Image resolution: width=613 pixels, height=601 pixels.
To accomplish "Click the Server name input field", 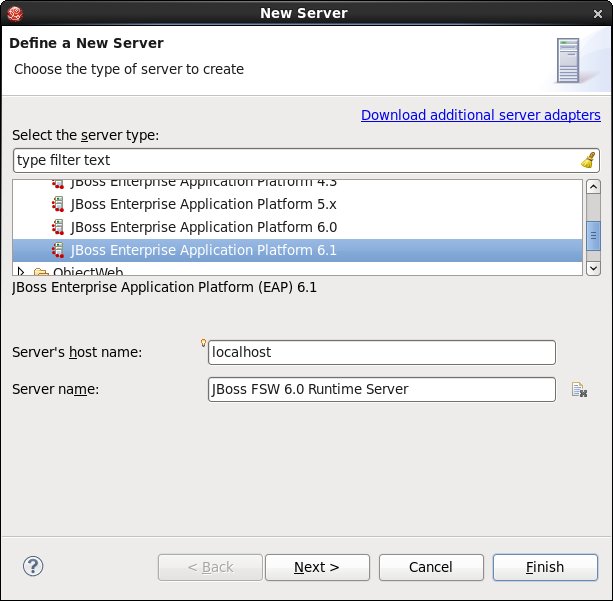I will click(382, 389).
